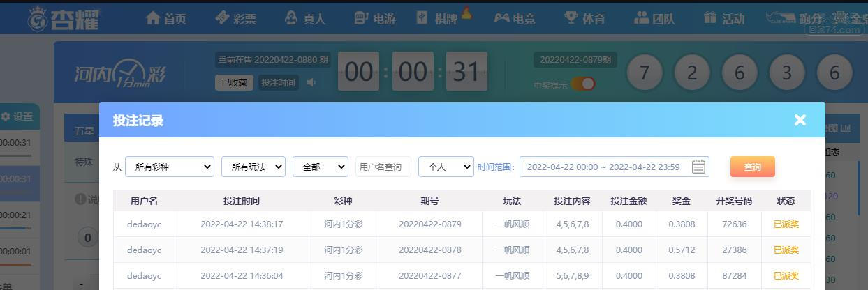Screen dimensions: 868x290
Task: Click the 投注时间 button
Action: click(278, 82)
